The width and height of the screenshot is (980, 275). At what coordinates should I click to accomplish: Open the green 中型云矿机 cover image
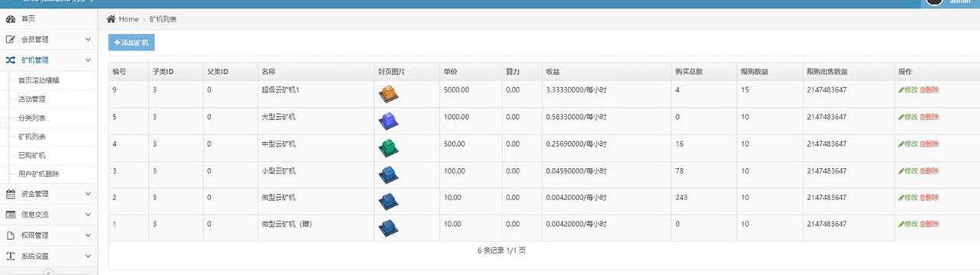point(388,147)
